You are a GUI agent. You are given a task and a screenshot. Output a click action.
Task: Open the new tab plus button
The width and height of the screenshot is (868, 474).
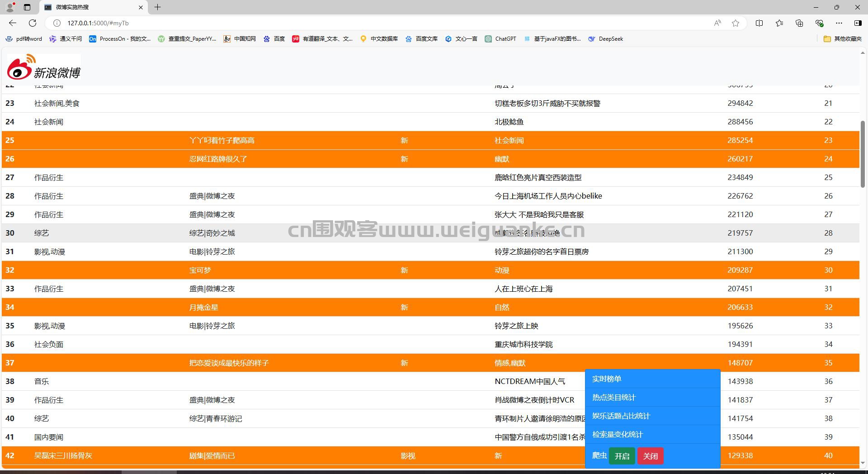coord(157,7)
